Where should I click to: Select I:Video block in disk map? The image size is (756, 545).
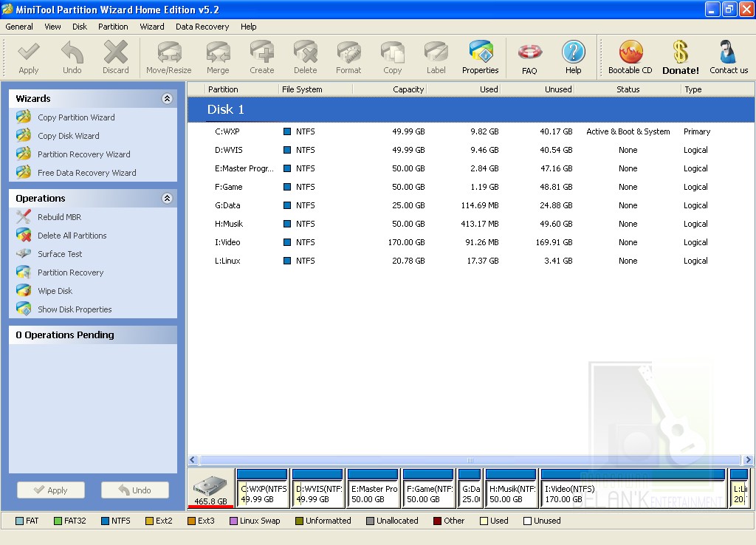coord(633,488)
